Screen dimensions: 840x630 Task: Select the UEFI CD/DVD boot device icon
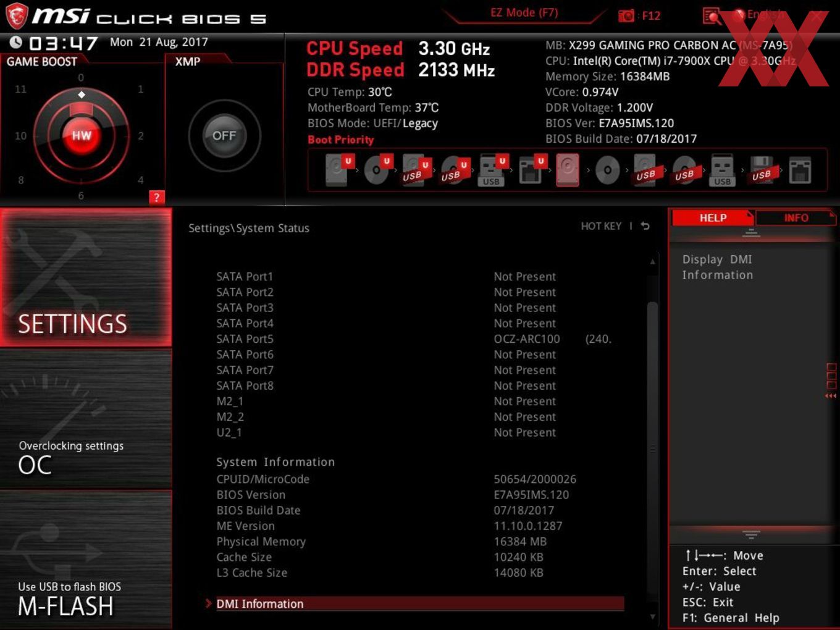point(376,170)
